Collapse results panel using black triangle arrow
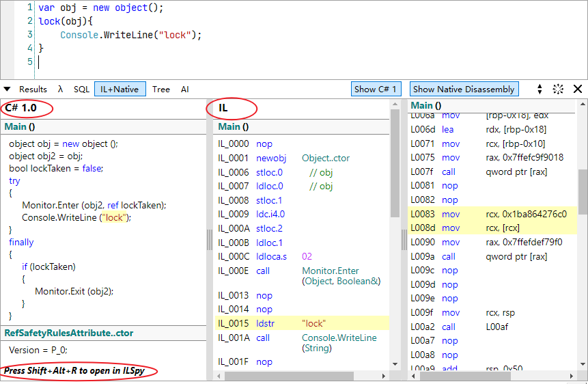 [x=7, y=90]
